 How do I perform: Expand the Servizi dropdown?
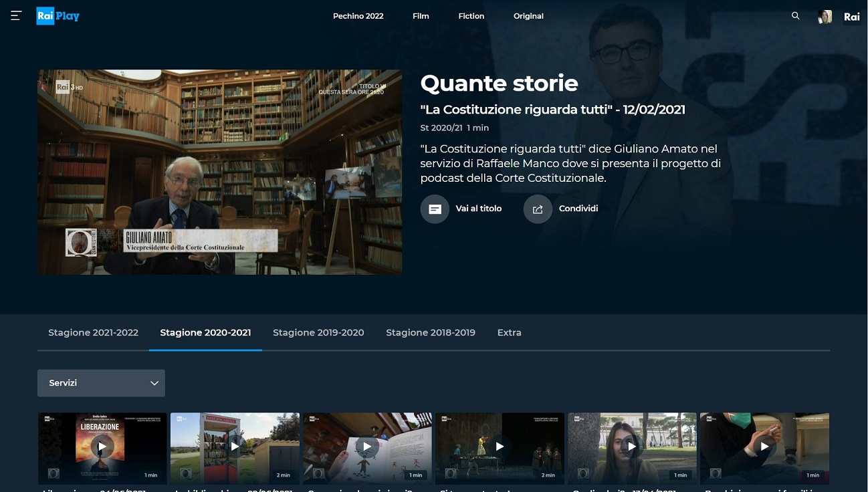tap(101, 383)
